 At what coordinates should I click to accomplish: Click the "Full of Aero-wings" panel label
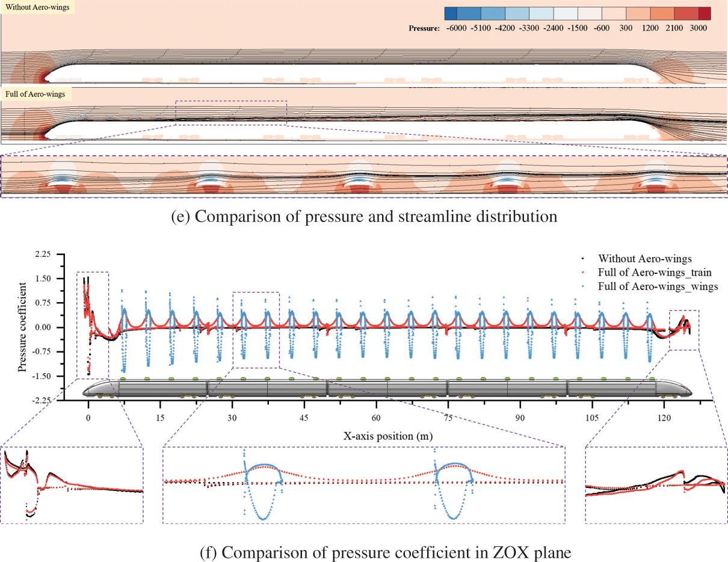36,94
